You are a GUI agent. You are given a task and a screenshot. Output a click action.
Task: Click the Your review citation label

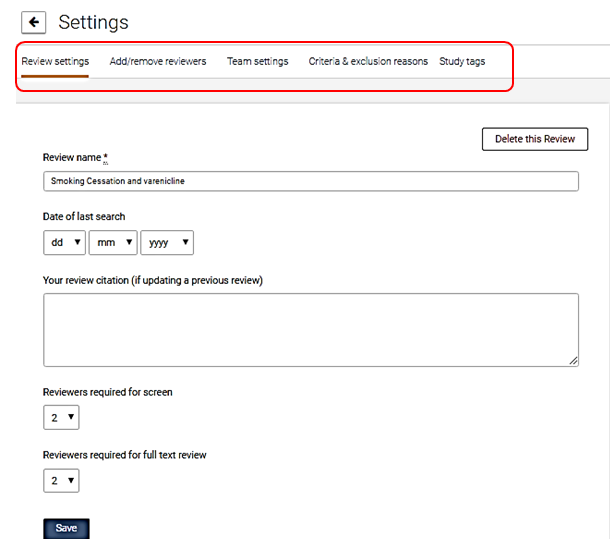pyautogui.click(x=153, y=280)
